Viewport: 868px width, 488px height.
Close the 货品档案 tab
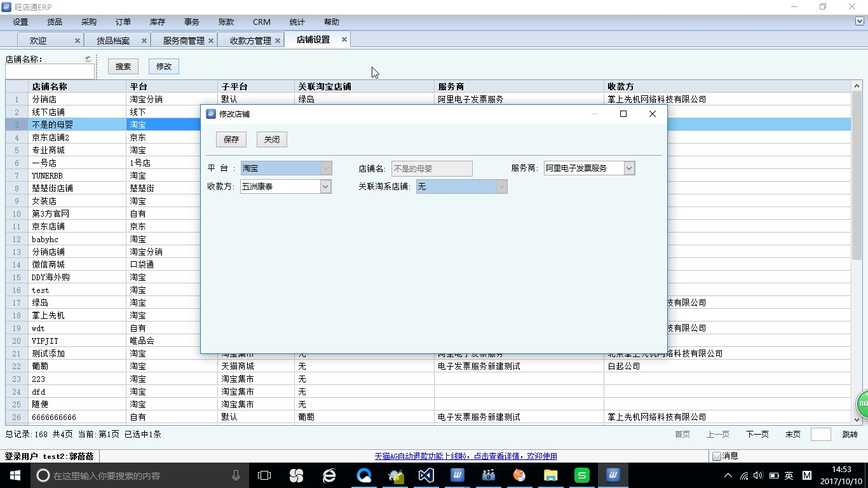[x=144, y=41]
